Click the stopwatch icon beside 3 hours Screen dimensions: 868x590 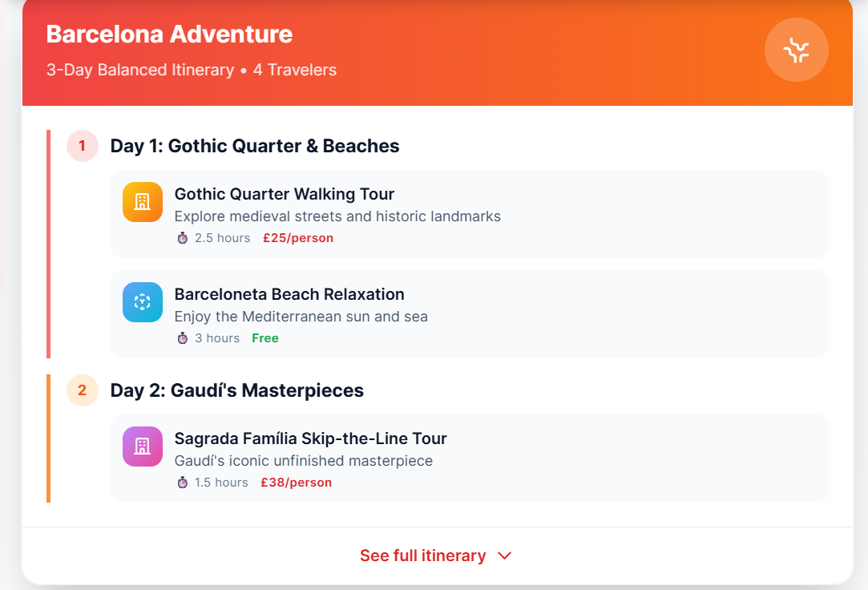183,338
